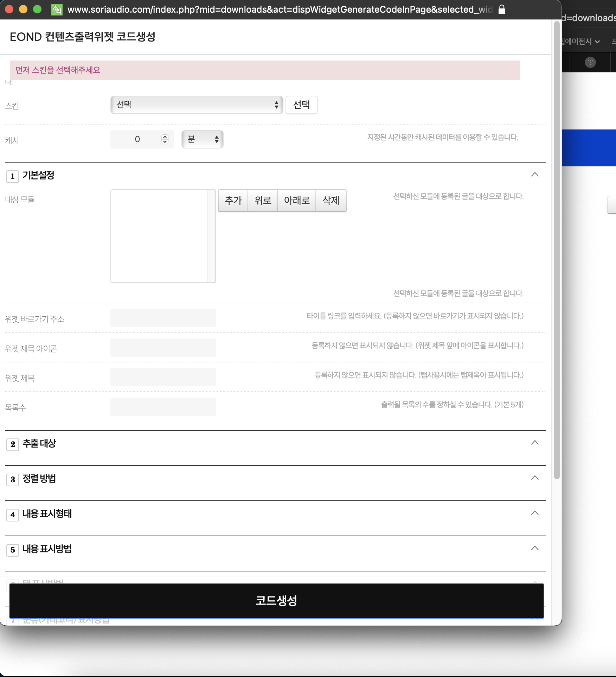The width and height of the screenshot is (616, 677).
Task: Click the popup vertical scrollbar
Action: [x=557, y=250]
